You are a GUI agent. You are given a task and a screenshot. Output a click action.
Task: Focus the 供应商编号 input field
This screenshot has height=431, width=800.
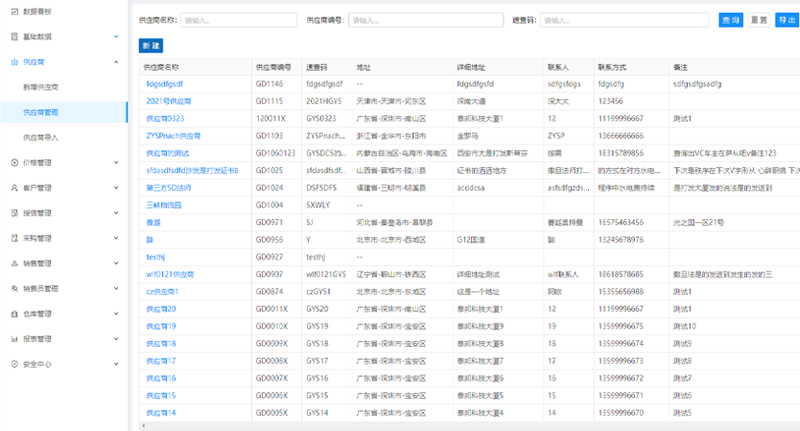pos(426,20)
